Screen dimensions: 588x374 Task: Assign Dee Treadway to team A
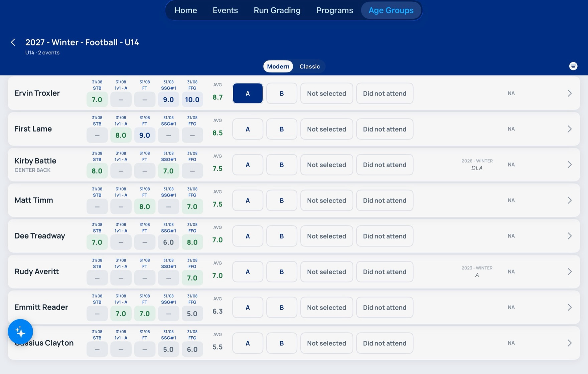248,236
